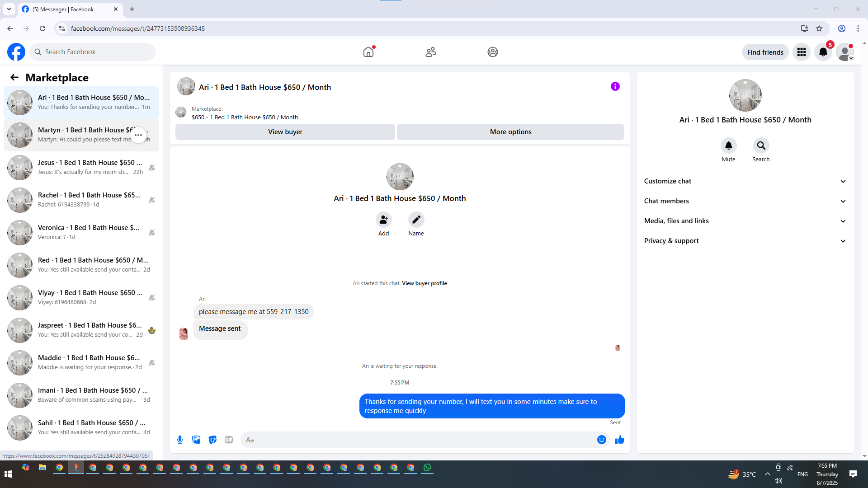Click muted bell on Rachel chat
The height and width of the screenshot is (488, 868).
click(152, 200)
